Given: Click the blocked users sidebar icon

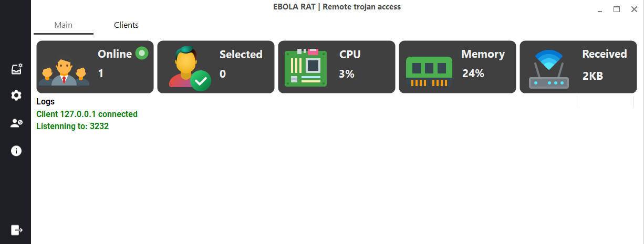Looking at the screenshot, I should (16, 123).
